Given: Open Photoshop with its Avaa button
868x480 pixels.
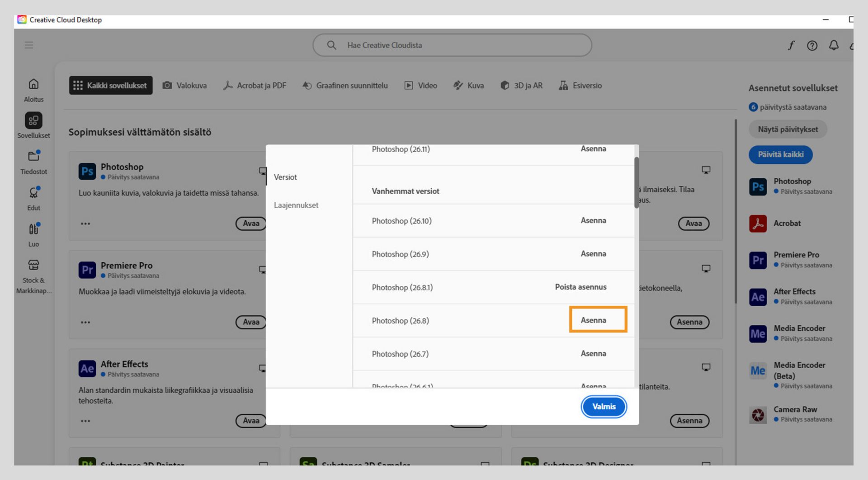Looking at the screenshot, I should click(x=251, y=223).
